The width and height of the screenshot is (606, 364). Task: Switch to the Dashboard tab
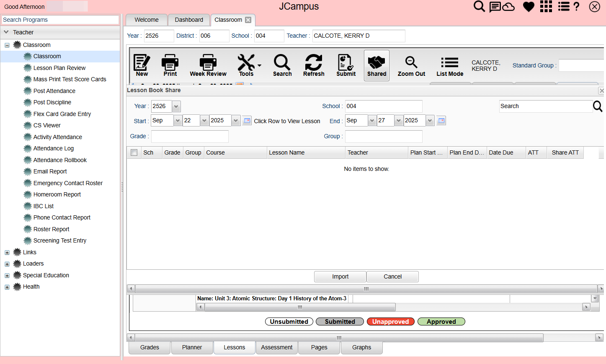pos(189,20)
